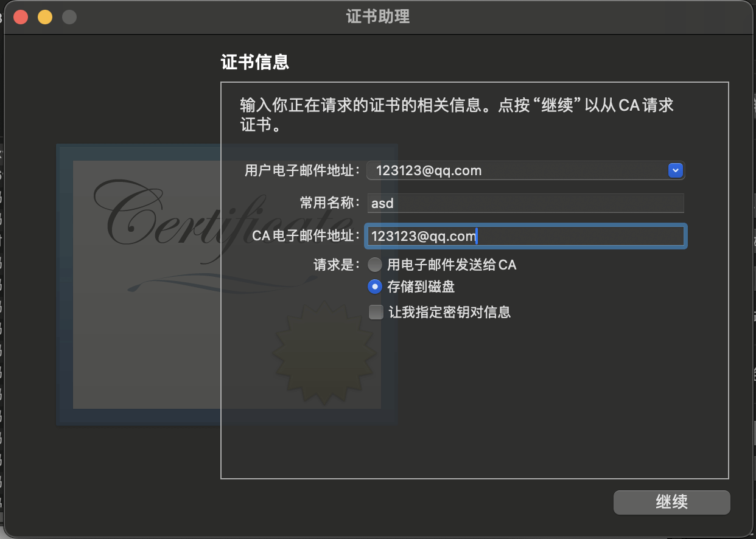Enable the 让我指定密钥对信息 checkbox
This screenshot has height=539, width=756.
376,312
